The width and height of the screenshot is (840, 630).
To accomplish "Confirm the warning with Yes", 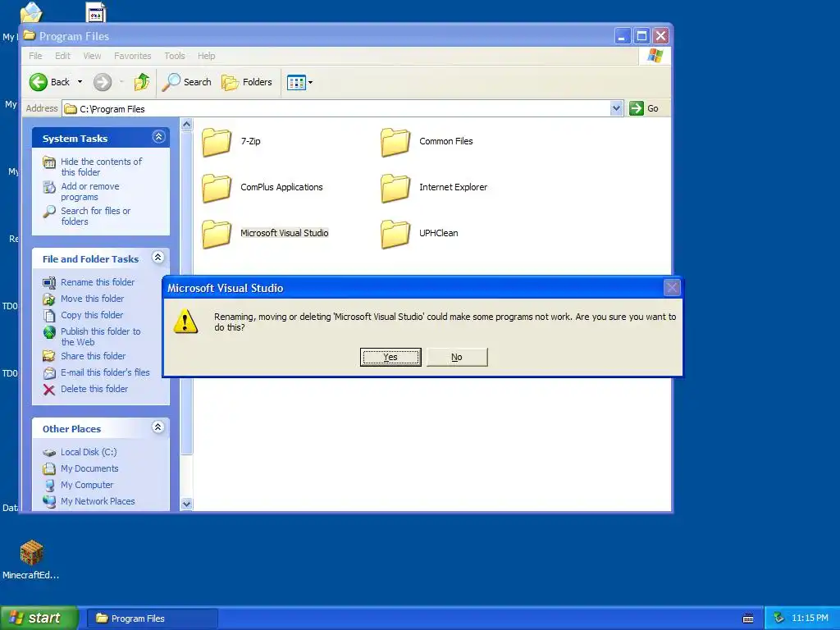I will point(390,357).
